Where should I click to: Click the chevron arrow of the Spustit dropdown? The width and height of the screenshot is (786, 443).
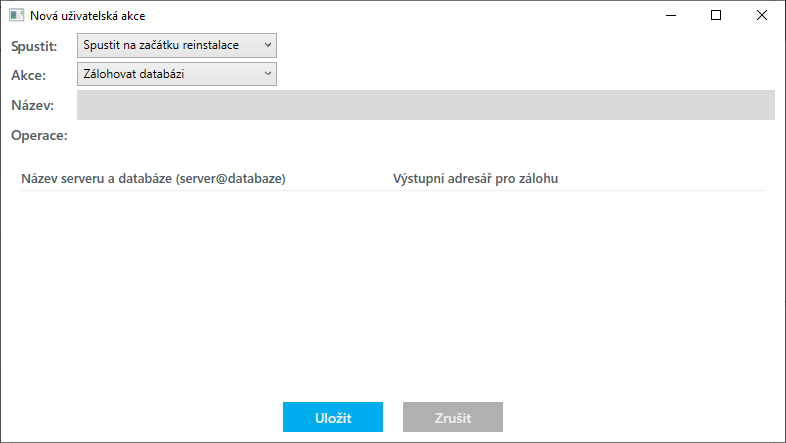(268, 45)
